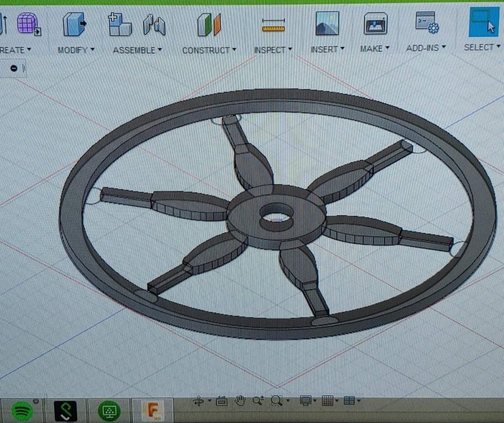Select the Press Pull tool icon

tap(74, 24)
